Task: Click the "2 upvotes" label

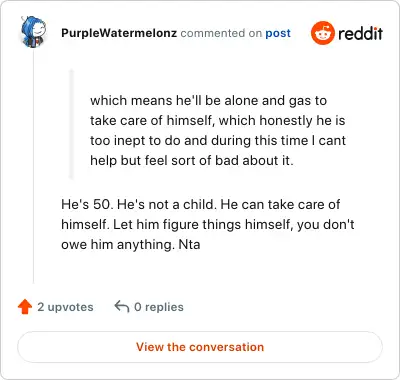Action: 65,307
